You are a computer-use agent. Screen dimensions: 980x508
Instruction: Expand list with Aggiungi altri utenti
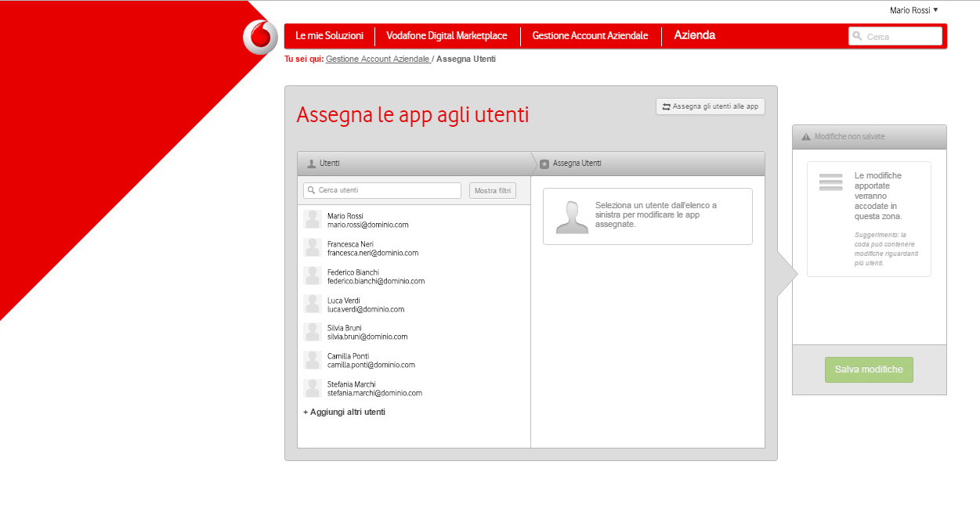pos(344,412)
